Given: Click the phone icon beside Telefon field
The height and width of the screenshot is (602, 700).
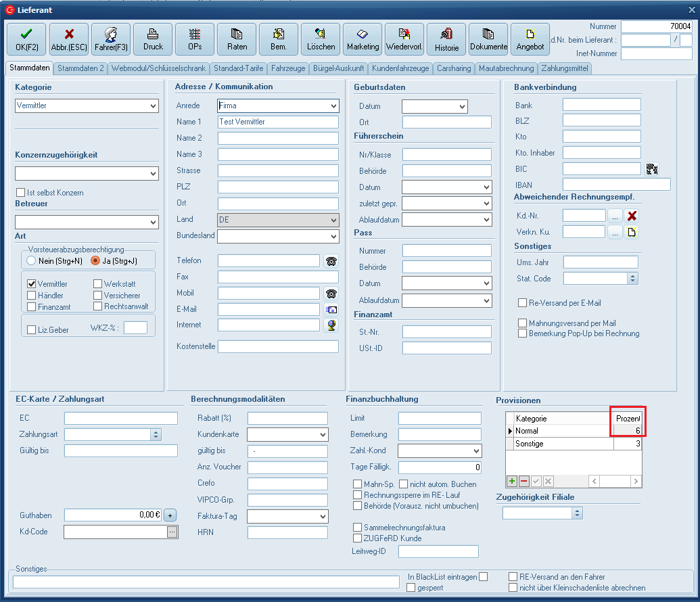Looking at the screenshot, I should pos(331,261).
